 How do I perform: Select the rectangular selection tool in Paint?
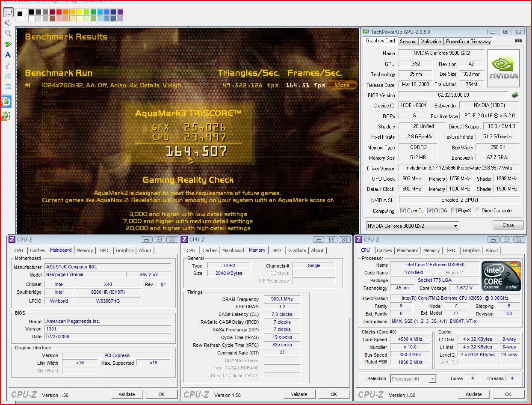[x=8, y=12]
